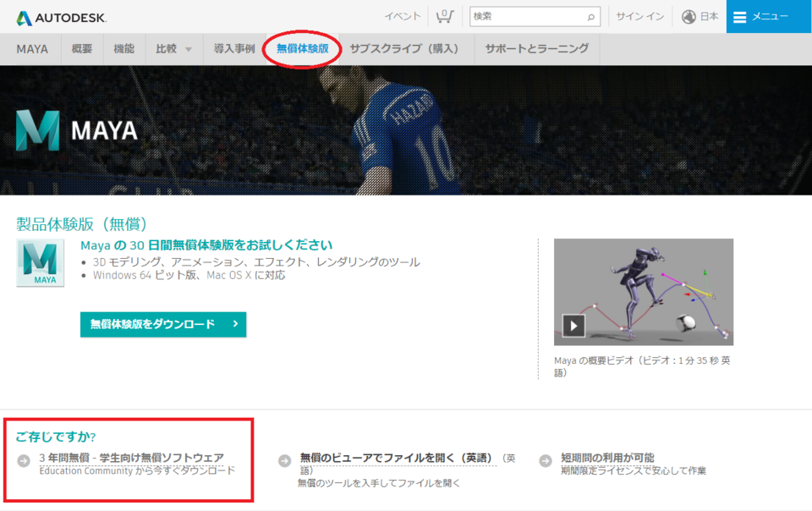Open the 機能 tab

tap(123, 49)
